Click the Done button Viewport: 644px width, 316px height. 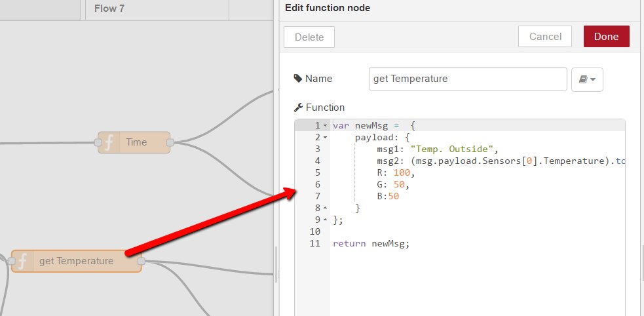click(x=606, y=37)
